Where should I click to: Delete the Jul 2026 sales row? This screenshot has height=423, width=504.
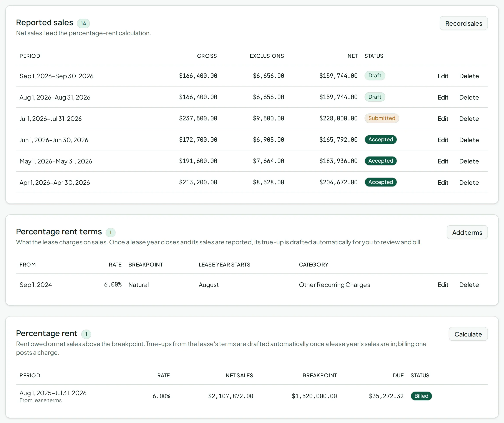[469, 118]
